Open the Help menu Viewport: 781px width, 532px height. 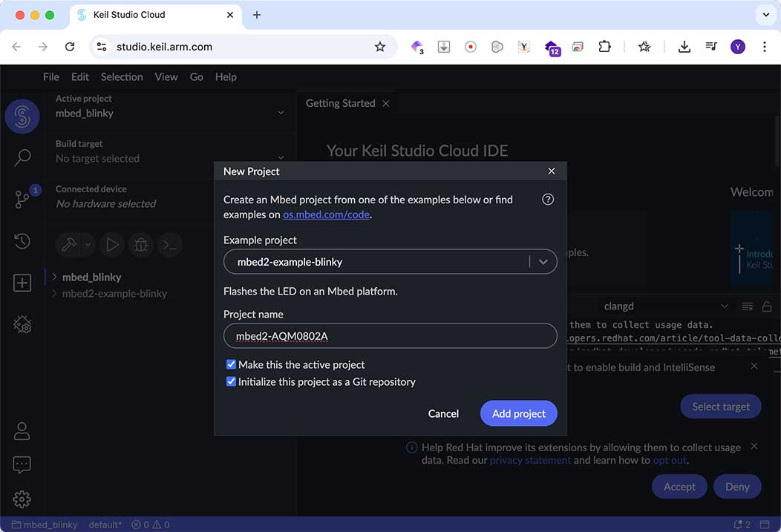(x=226, y=76)
